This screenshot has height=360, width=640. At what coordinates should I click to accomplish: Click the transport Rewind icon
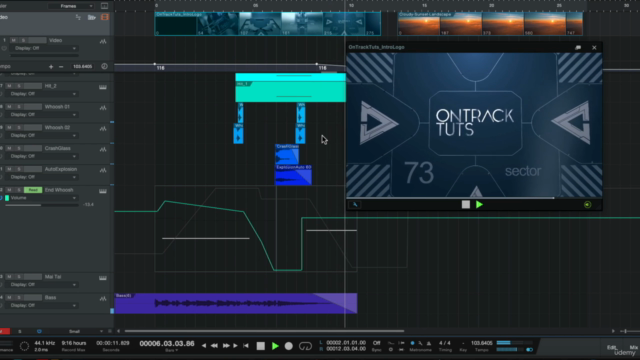pyautogui.click(x=214, y=346)
